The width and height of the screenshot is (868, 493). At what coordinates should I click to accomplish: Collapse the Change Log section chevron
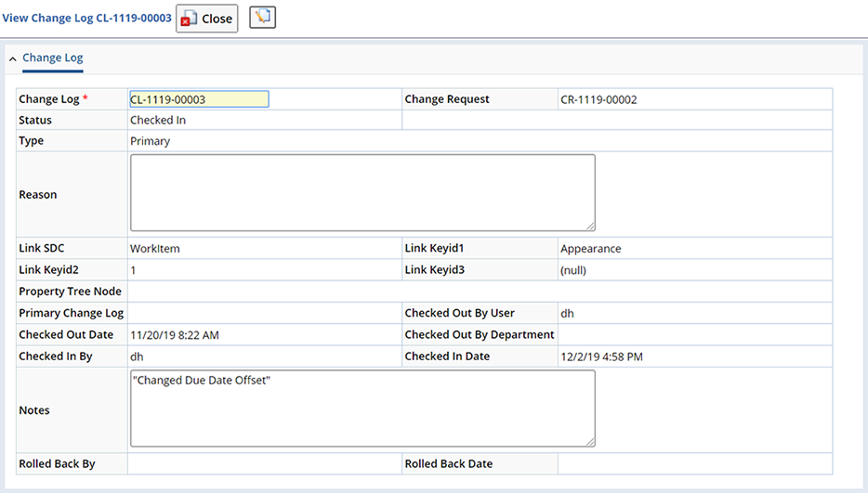[12, 58]
